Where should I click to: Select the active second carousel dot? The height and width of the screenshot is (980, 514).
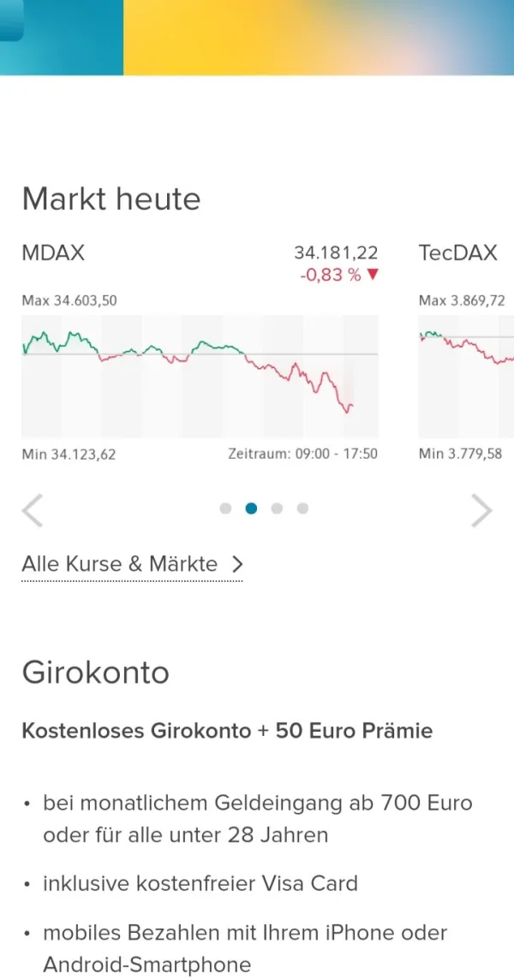251,508
